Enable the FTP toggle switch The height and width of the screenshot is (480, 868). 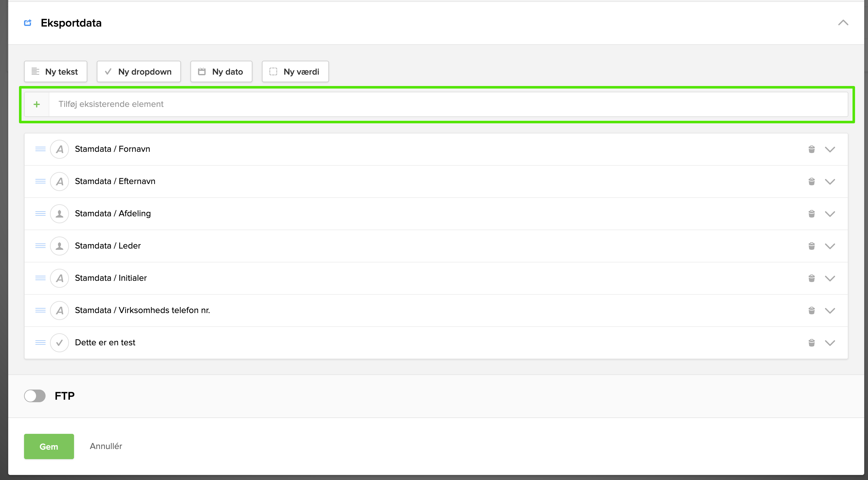tap(35, 396)
